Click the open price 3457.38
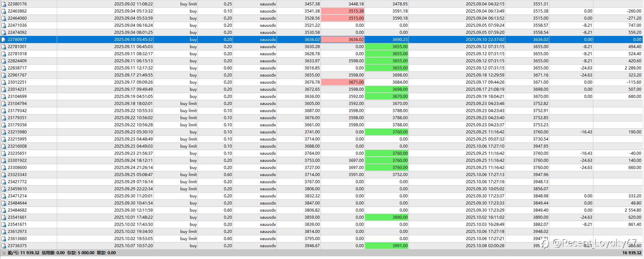Image resolution: width=644 pixels, height=259 pixels. coord(312,4)
